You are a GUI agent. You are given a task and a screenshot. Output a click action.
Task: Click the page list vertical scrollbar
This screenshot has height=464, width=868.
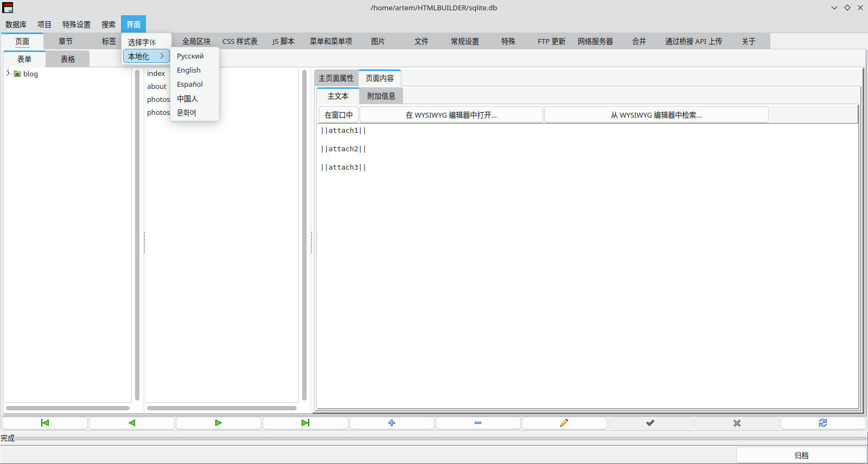click(x=304, y=235)
